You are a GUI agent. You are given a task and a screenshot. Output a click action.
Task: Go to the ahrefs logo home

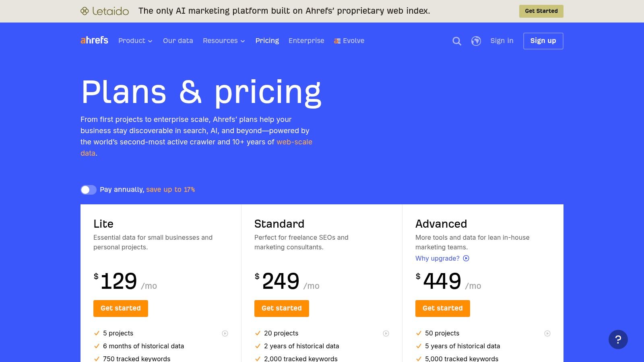click(x=94, y=40)
